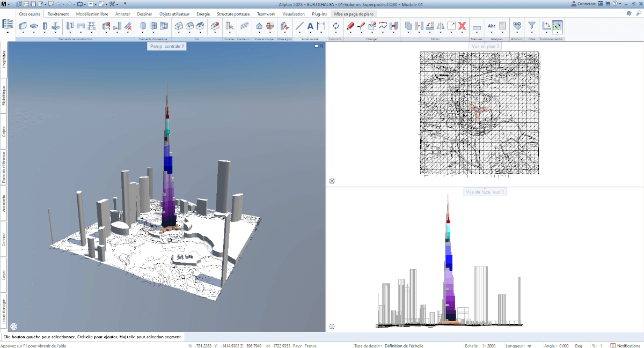Click the Abc icon in Analyses
This screenshot has height=348, width=644.
[492, 25]
